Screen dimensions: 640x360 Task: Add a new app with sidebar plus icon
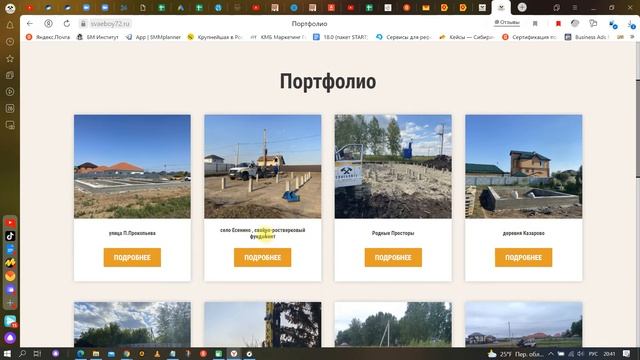click(x=10, y=303)
